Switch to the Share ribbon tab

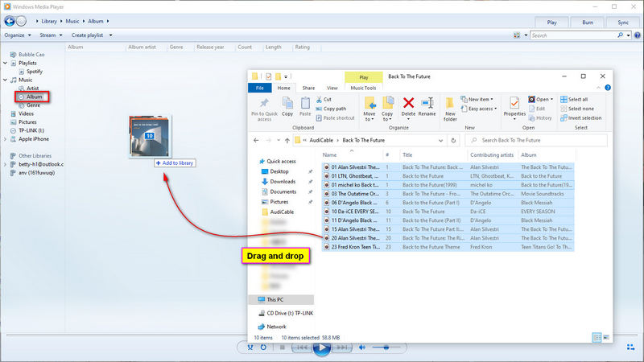(x=308, y=88)
